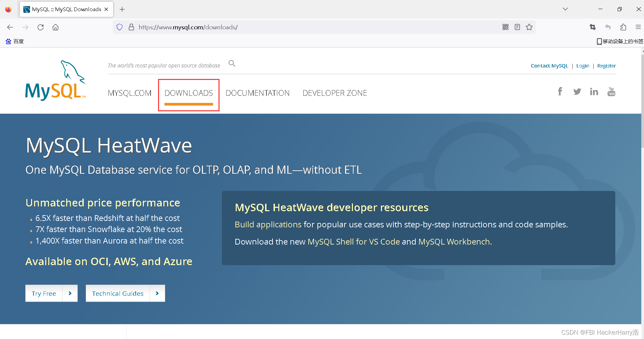Screen dimensions: 644x339
Task: Toggle reader view icon
Action: tap(517, 27)
